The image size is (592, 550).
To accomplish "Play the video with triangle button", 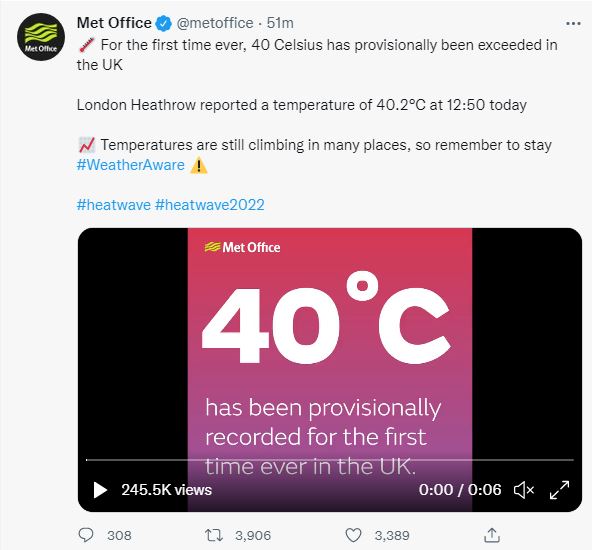I will 100,490.
